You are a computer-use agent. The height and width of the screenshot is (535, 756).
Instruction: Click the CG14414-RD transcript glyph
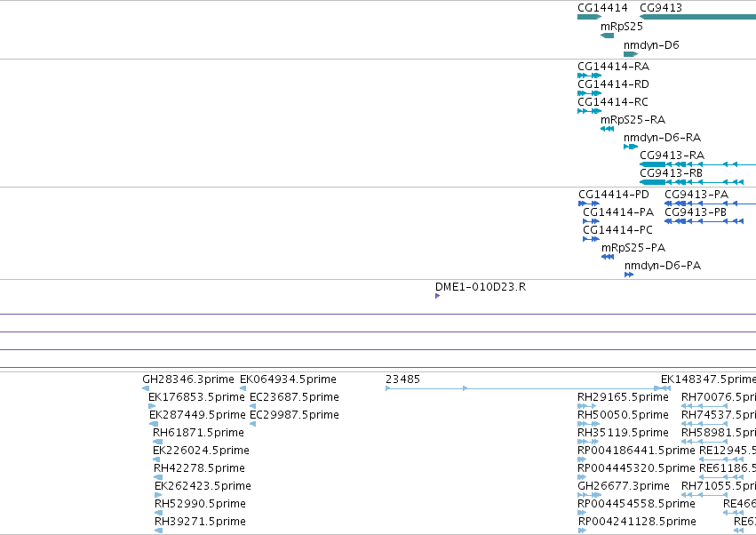[x=590, y=93]
